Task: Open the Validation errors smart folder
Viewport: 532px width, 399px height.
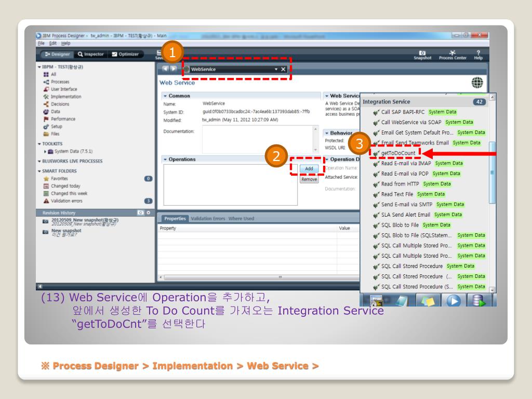Action: pyautogui.click(x=63, y=201)
